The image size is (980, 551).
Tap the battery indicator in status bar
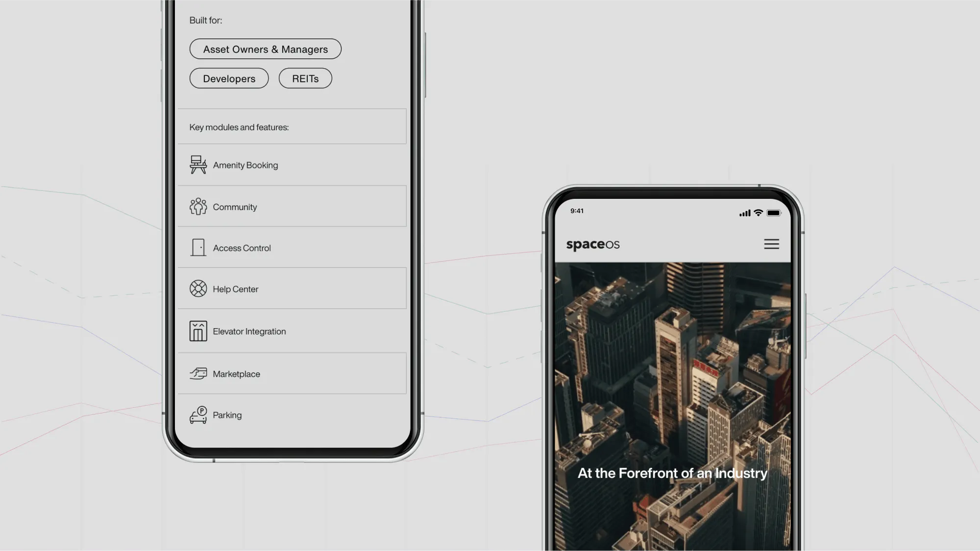coord(774,213)
